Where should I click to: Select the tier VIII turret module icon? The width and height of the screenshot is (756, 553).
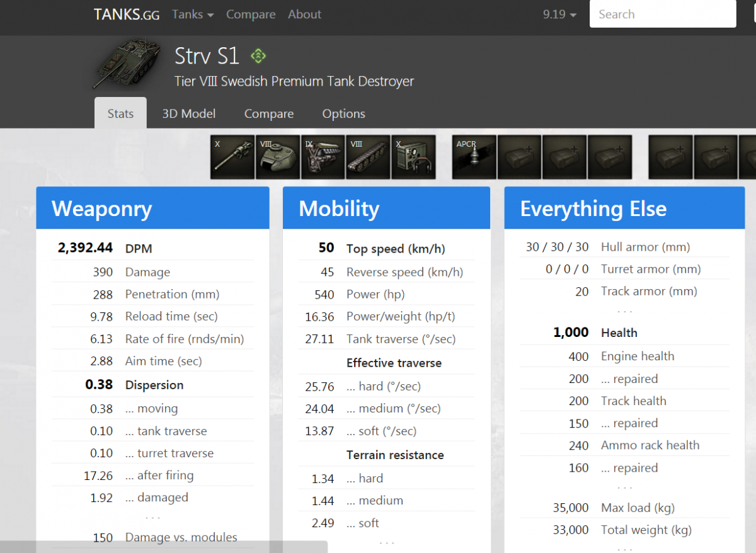click(278, 157)
